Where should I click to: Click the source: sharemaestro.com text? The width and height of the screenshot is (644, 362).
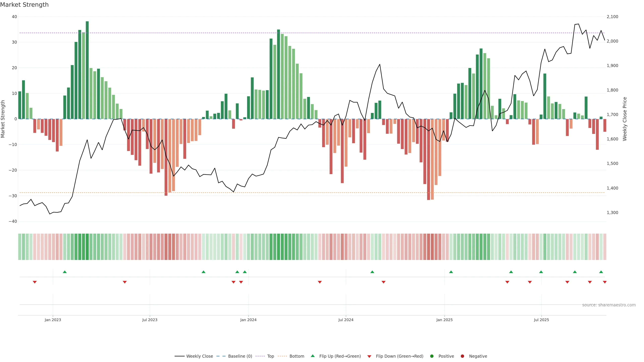609,305
